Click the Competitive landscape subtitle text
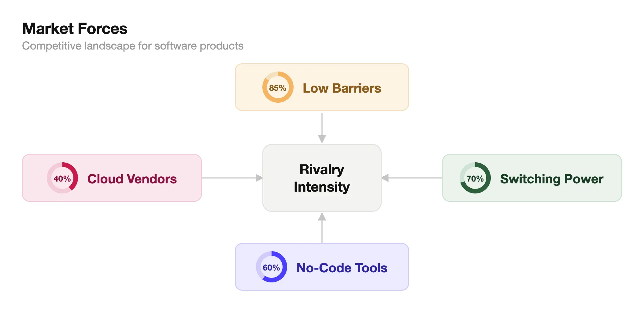This screenshot has height=309, width=644. tap(133, 46)
